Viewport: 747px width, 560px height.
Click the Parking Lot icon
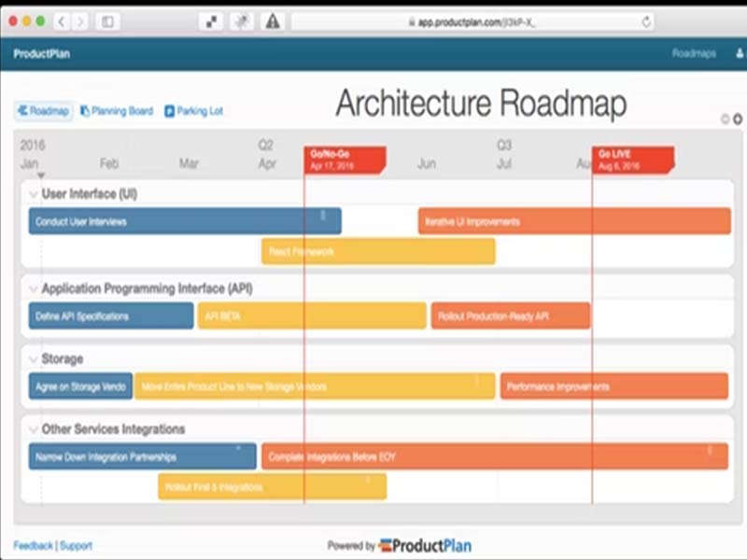(x=170, y=109)
